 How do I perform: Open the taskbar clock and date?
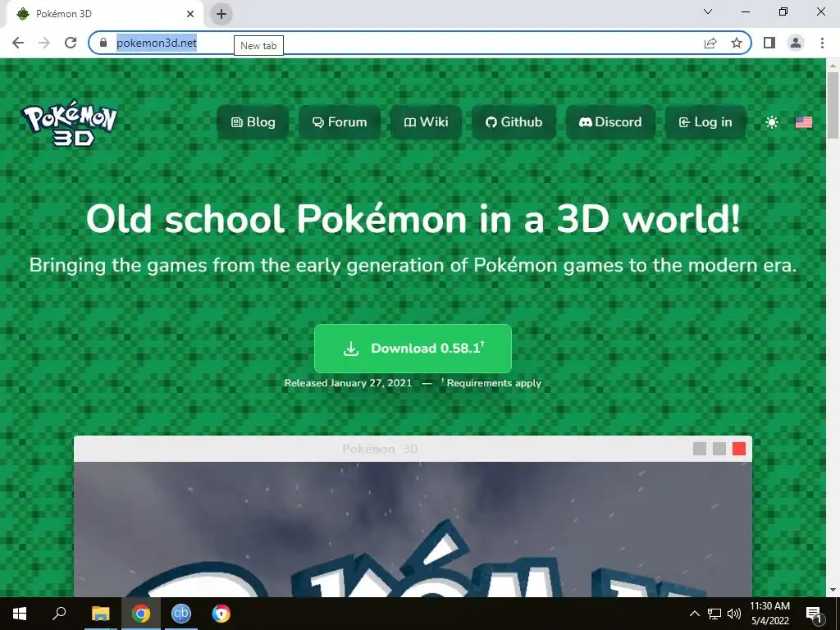[769, 614]
